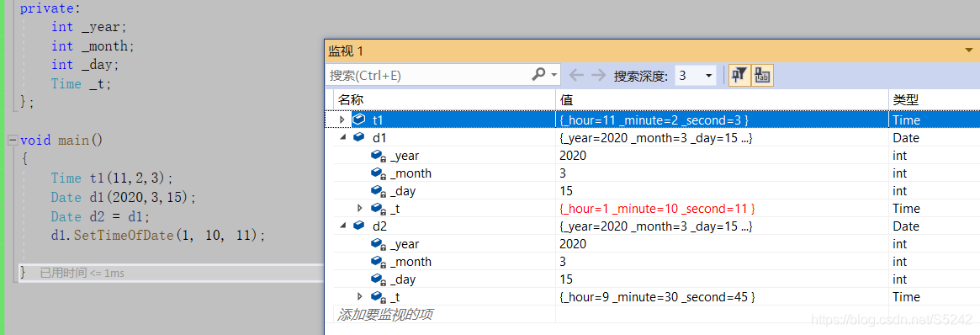Click into the 搜索(Ctrl+E) search field
The image size is (980, 335).
pyautogui.click(x=429, y=76)
